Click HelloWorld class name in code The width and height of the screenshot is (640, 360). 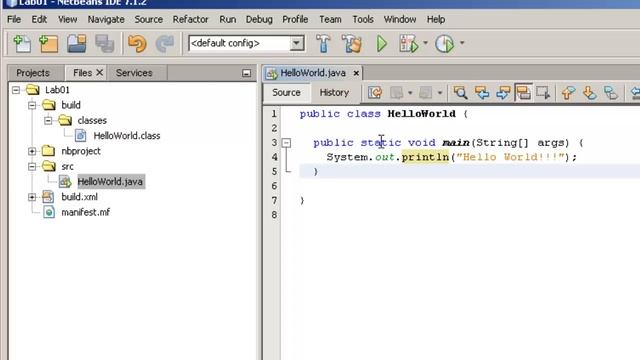coord(421,114)
